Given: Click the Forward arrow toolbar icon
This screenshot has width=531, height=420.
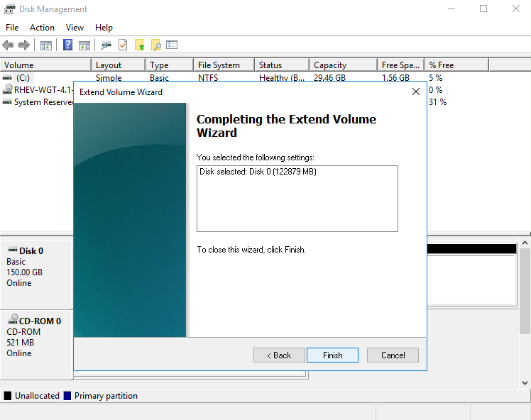Looking at the screenshot, I should (x=24, y=45).
